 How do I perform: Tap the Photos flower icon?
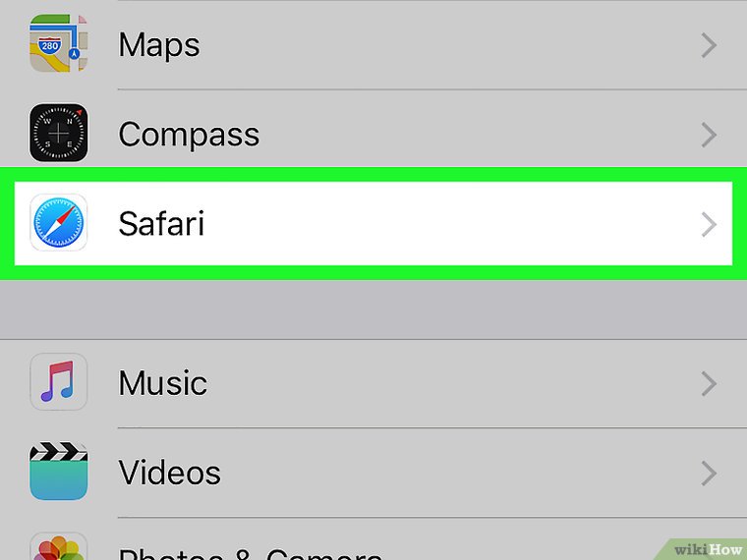pos(58,547)
